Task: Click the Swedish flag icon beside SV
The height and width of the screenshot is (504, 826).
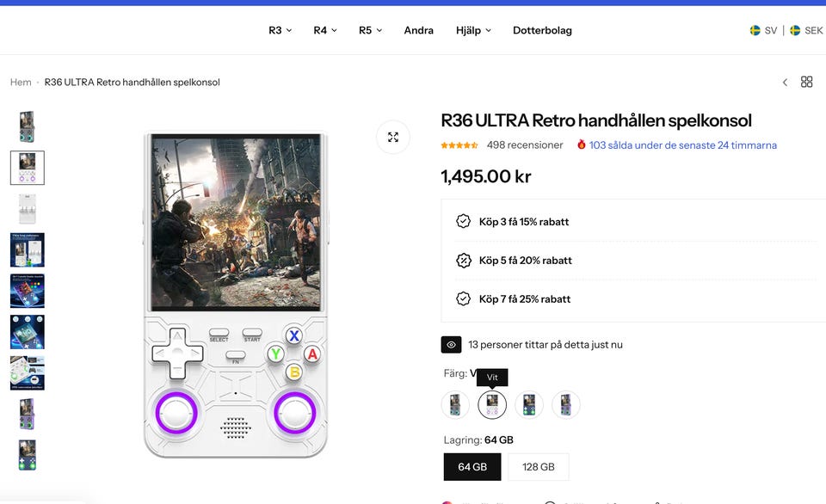Action: [755, 30]
